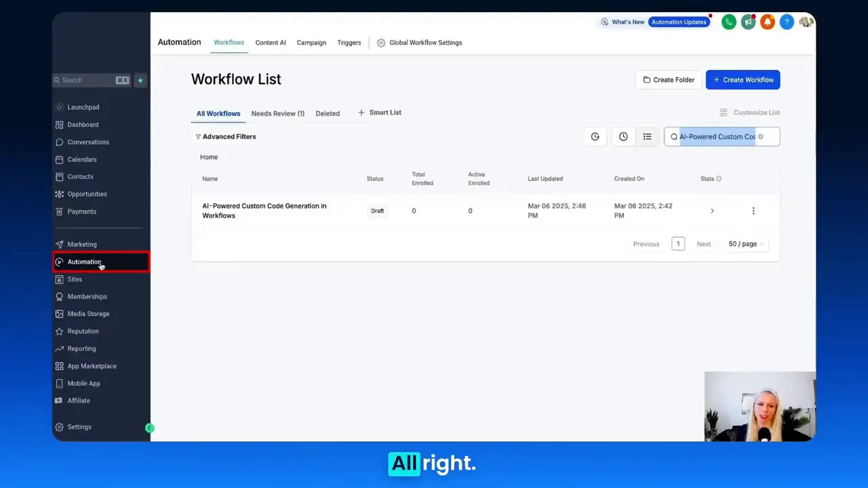Open Sites in the sidebar

75,279
